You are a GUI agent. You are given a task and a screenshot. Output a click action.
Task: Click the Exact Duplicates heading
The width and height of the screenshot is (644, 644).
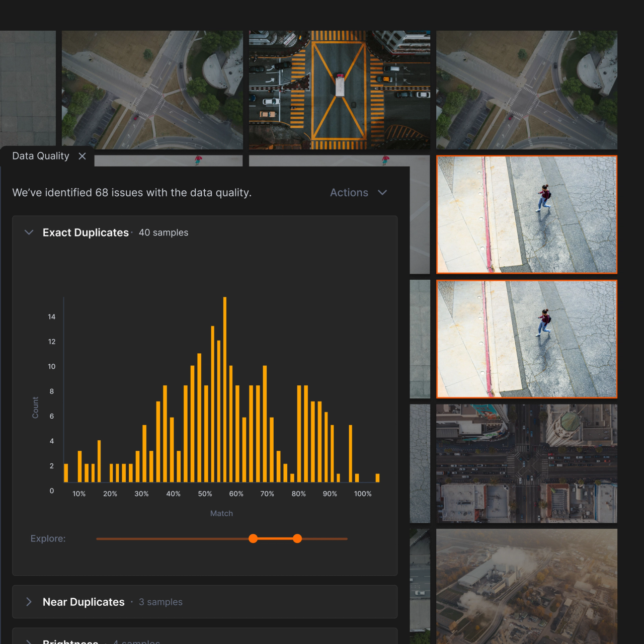click(86, 232)
